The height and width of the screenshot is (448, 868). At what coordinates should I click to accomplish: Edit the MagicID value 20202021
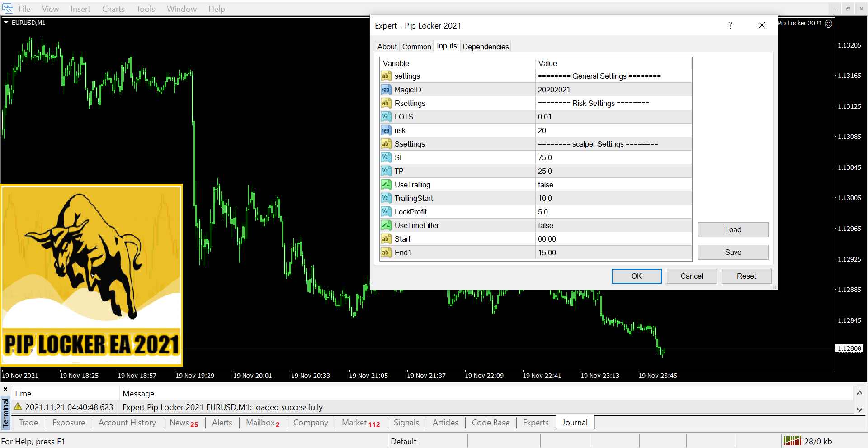[x=613, y=90]
